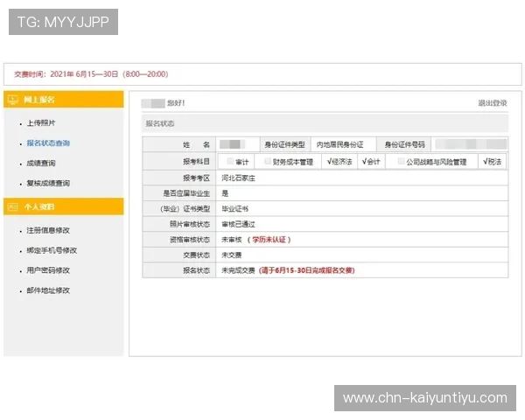Image resolution: width=525 pixels, height=420 pixels.
Task: Click the 内地居民身份证 ID type value
Action: (x=339, y=144)
